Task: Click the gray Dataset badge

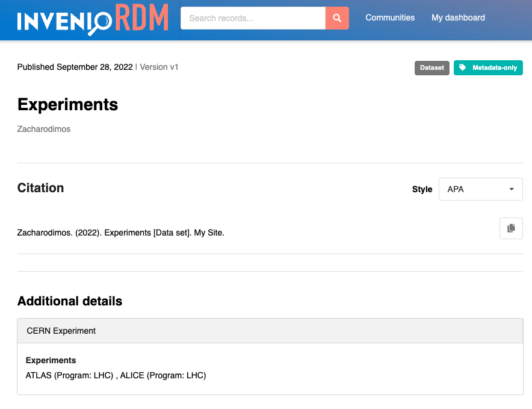Action: click(431, 68)
